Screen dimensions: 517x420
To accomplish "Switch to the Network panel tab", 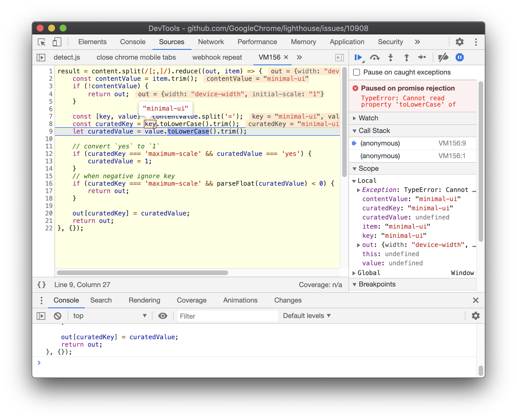I will [x=211, y=42].
